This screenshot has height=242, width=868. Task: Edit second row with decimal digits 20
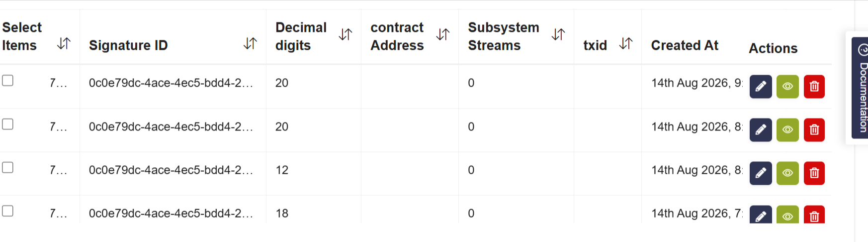[761, 130]
